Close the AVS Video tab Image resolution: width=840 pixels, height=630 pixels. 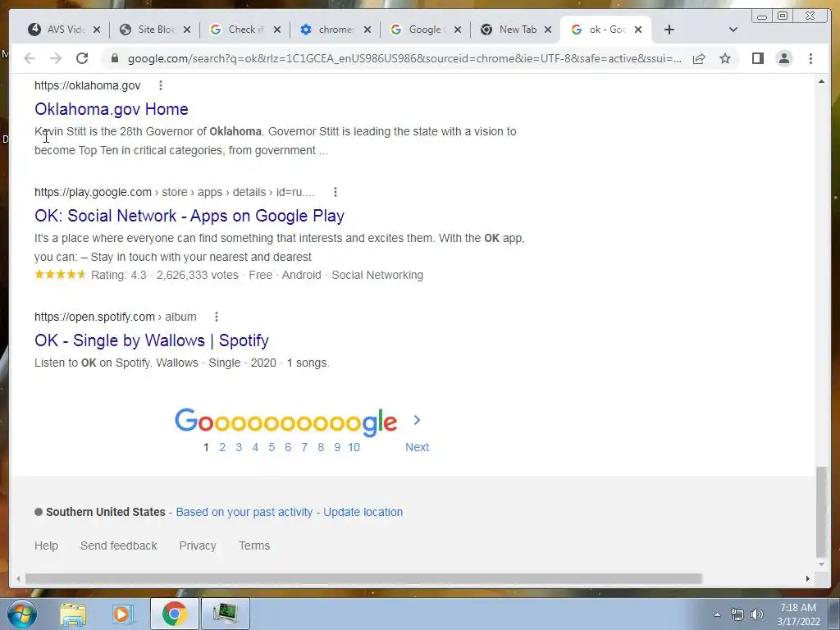pyautogui.click(x=97, y=30)
